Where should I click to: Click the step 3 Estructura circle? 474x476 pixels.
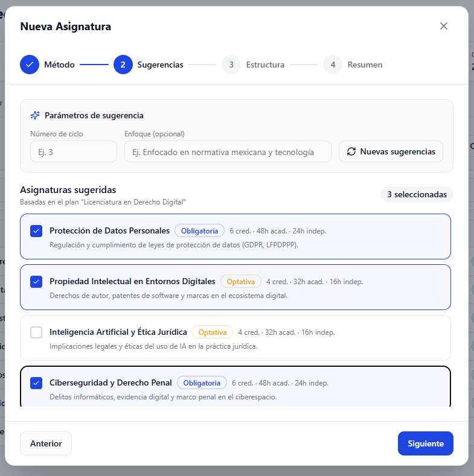coord(231,65)
